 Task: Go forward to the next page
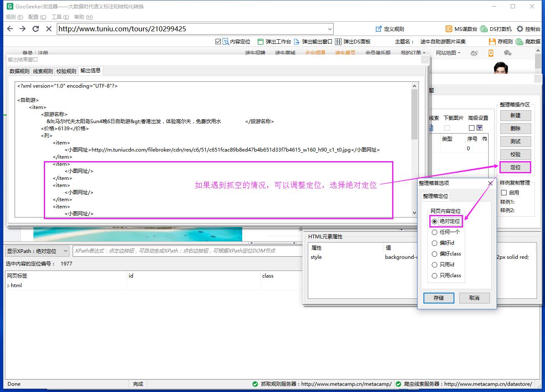(23, 29)
